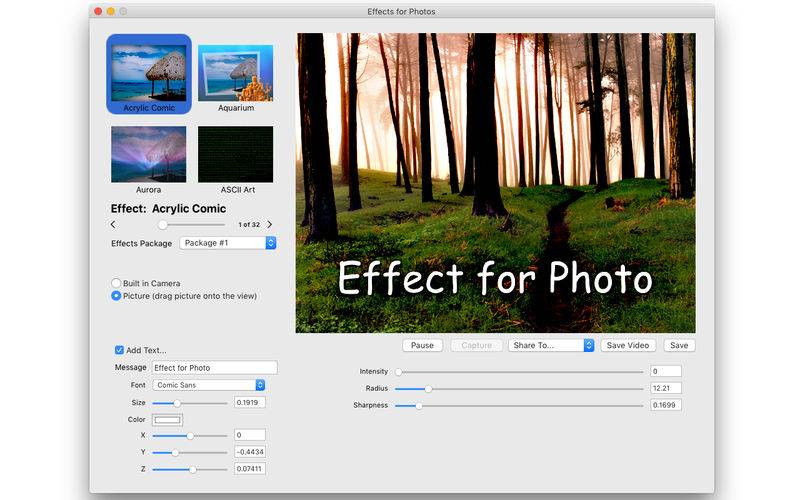Click the Pause button

click(422, 345)
